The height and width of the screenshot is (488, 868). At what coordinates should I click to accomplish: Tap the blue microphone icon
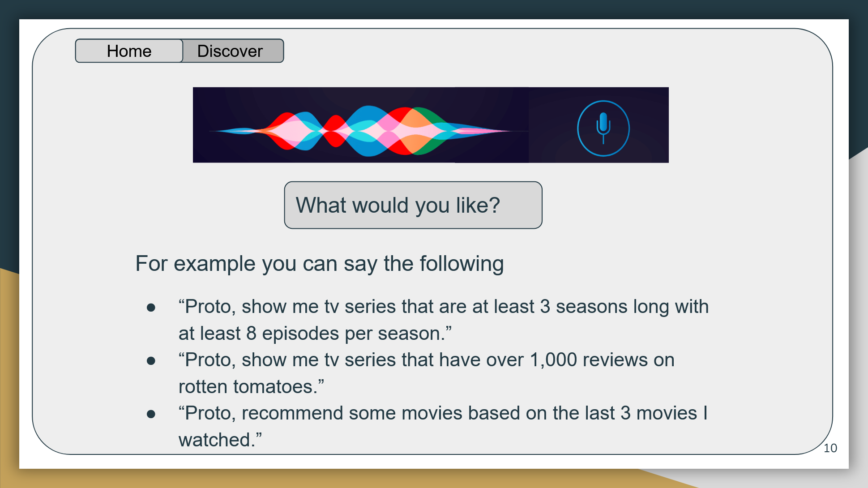[x=603, y=128]
